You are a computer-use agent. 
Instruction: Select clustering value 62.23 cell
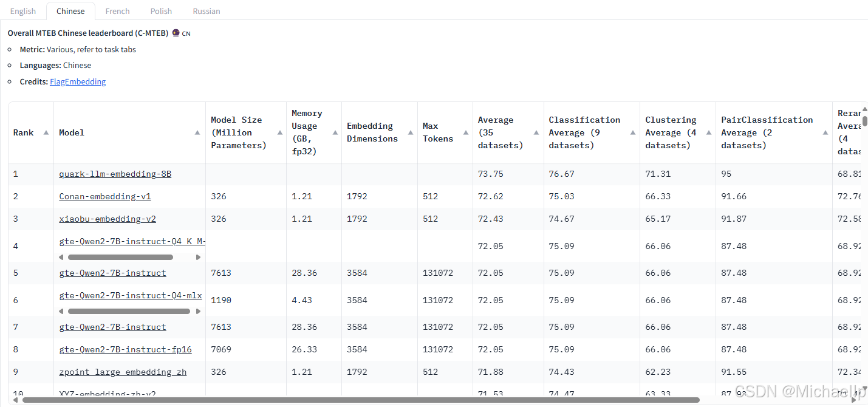tap(678, 372)
